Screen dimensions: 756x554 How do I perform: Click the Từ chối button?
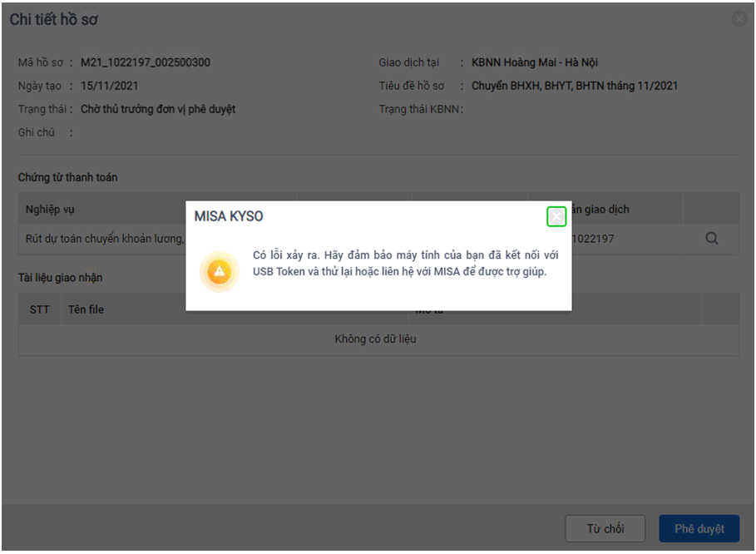tap(605, 528)
